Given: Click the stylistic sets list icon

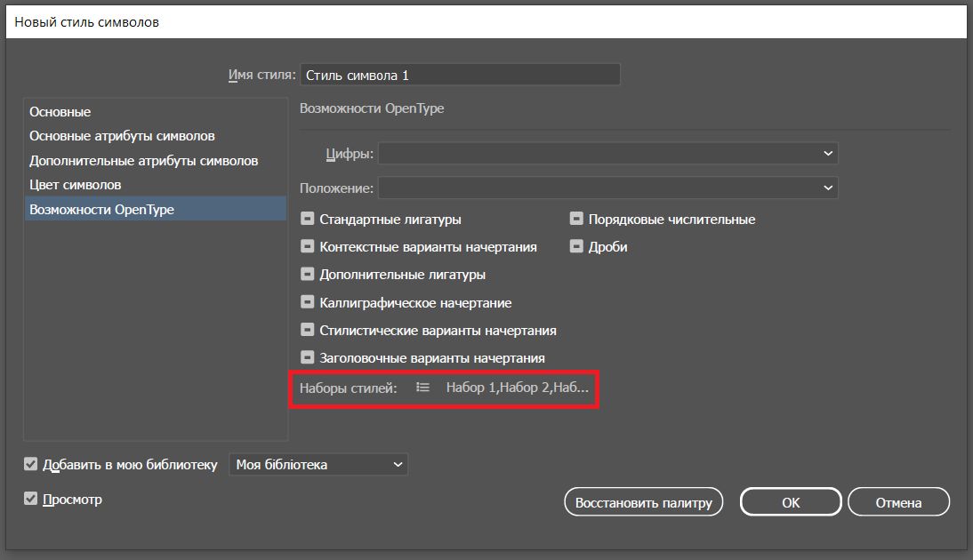Looking at the screenshot, I should click(x=422, y=388).
